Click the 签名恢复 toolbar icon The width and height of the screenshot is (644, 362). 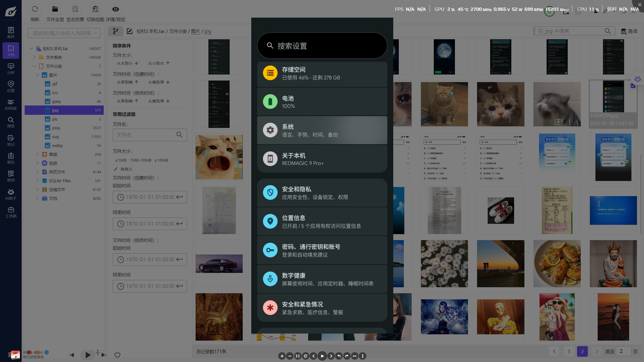(75, 9)
